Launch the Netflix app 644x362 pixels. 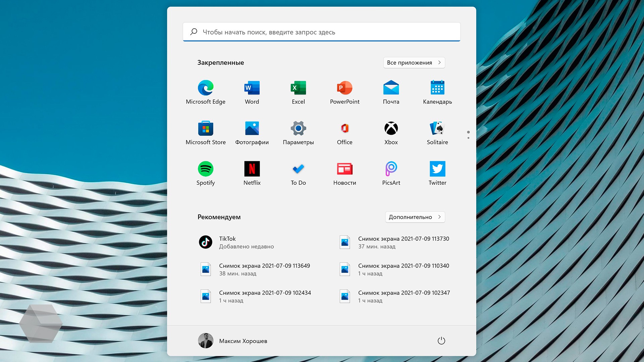click(x=252, y=174)
